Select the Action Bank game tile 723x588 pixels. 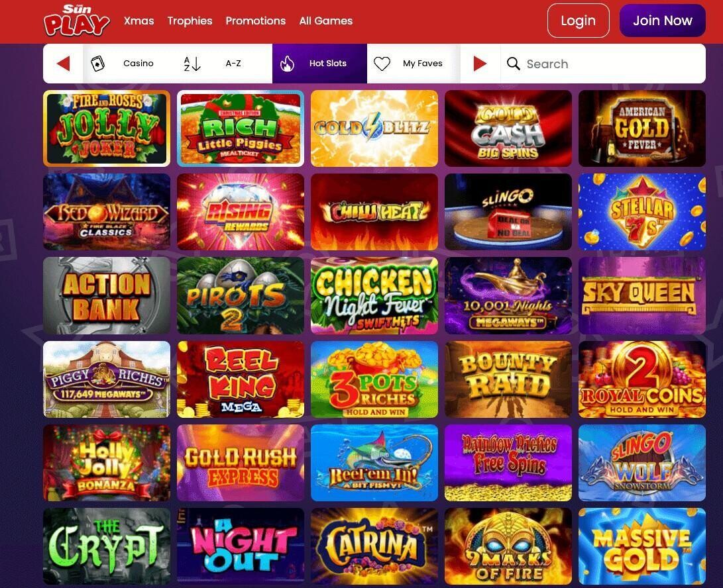[x=107, y=295]
